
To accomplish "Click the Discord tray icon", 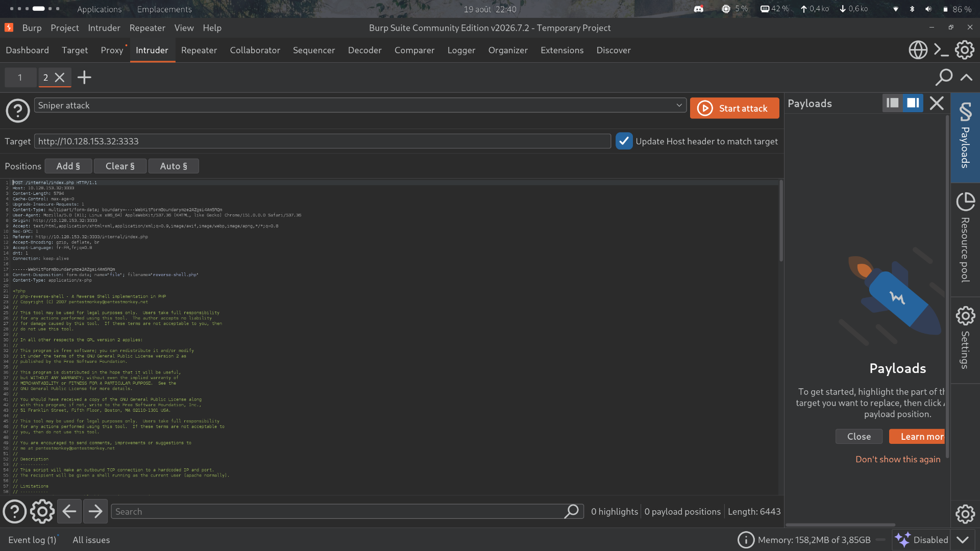I will click(x=698, y=9).
